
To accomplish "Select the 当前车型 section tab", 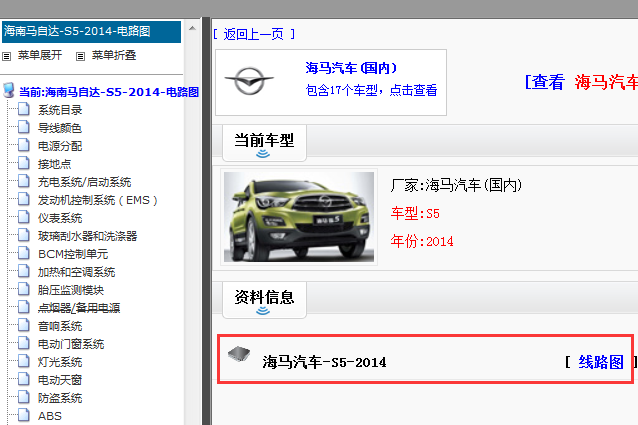I will coord(264,143).
